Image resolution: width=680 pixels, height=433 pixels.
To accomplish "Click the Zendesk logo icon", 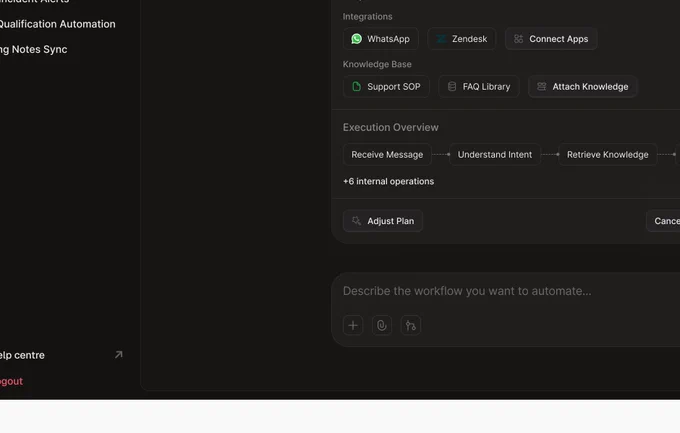I will [x=441, y=39].
